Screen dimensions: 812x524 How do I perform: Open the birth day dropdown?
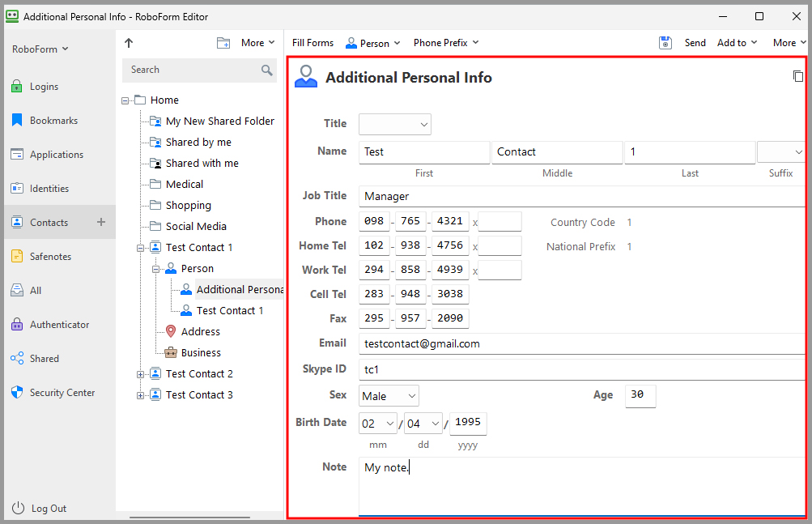(423, 424)
